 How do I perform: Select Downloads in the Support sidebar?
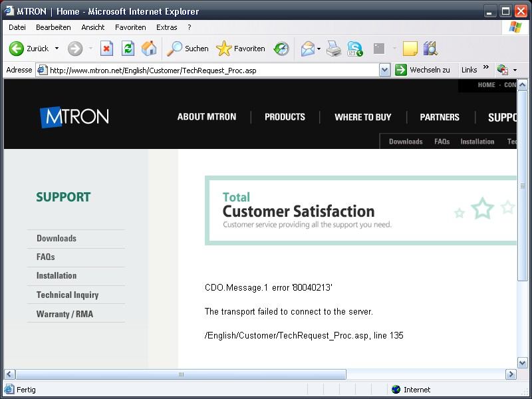[57, 238]
